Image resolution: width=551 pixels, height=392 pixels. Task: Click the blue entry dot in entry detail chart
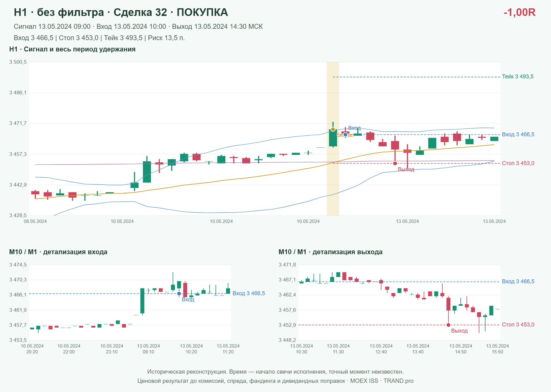pos(179,294)
